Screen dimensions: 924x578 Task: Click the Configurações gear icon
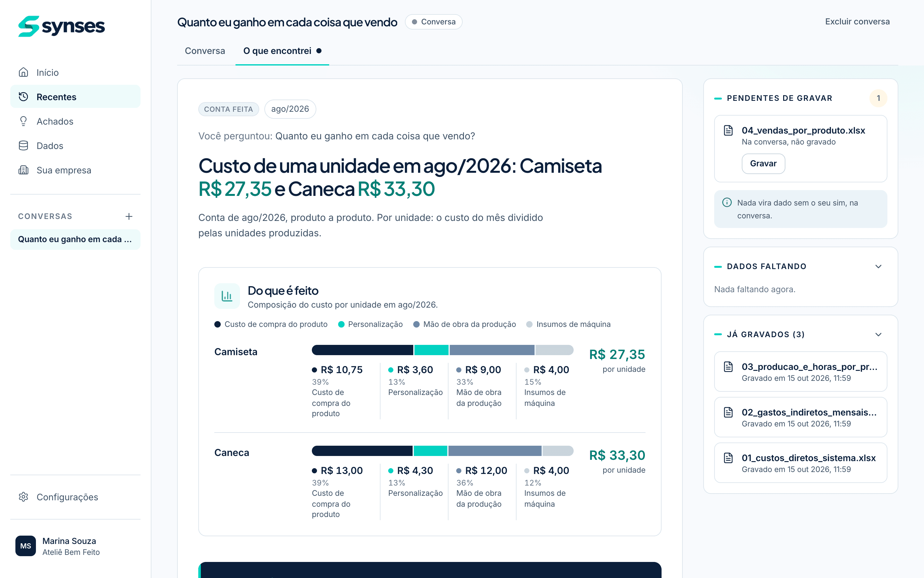23,497
